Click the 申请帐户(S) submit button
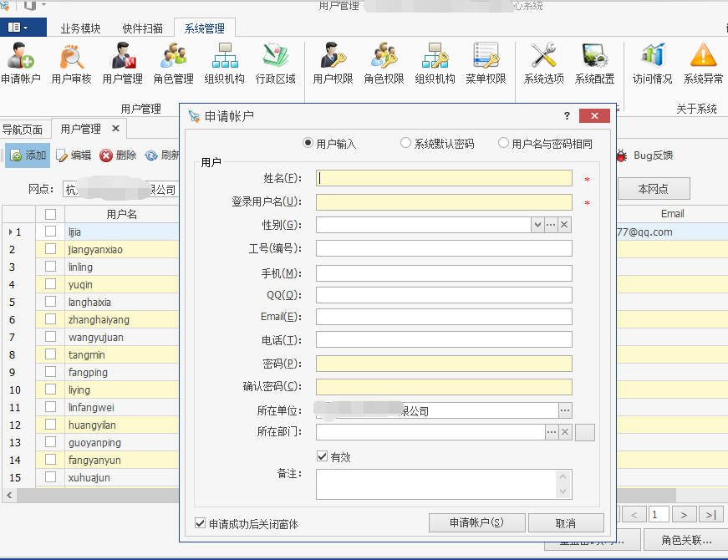 (x=476, y=523)
